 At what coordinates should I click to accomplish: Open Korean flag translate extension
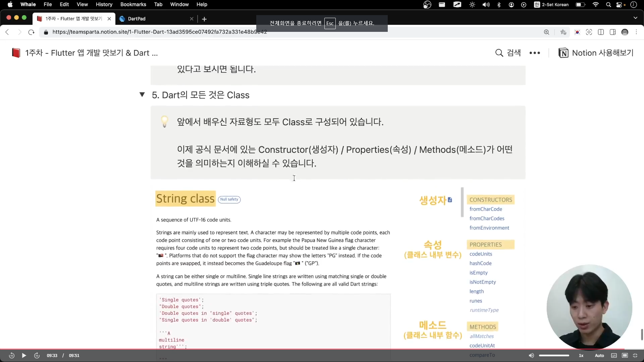point(577,32)
